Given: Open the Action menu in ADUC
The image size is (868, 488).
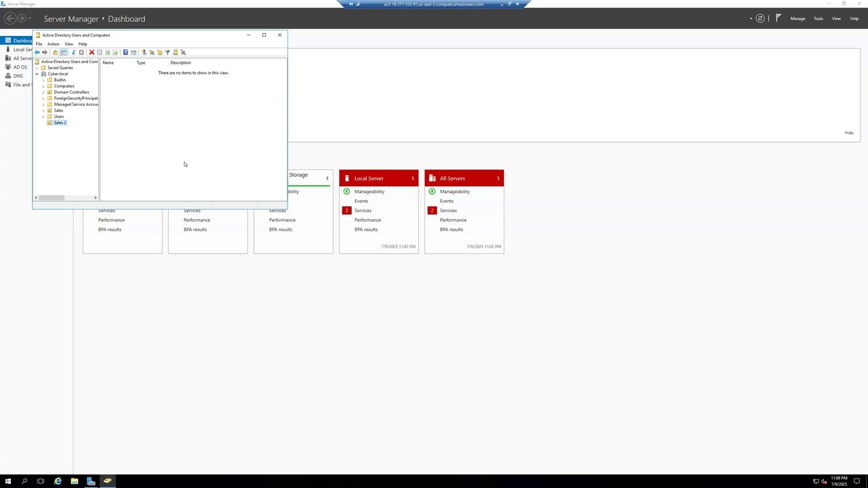Looking at the screenshot, I should 54,44.
